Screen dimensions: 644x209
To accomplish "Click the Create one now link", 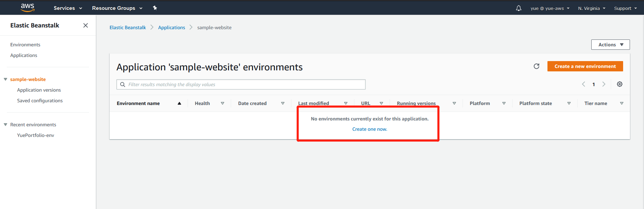I will click(370, 129).
